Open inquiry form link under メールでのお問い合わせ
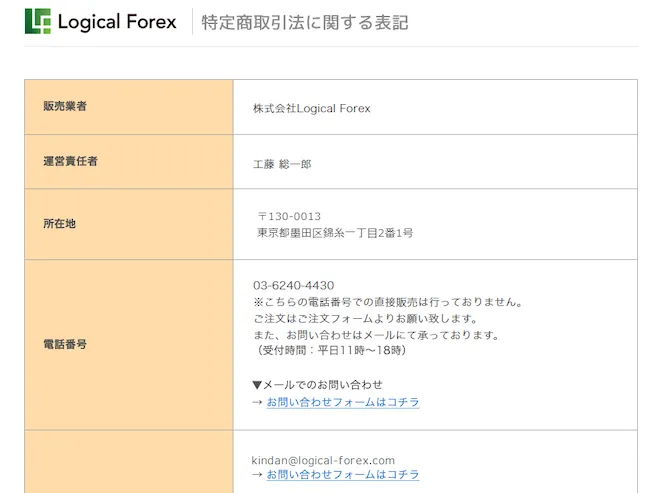Screen dimensions: 650x493 pos(343,402)
